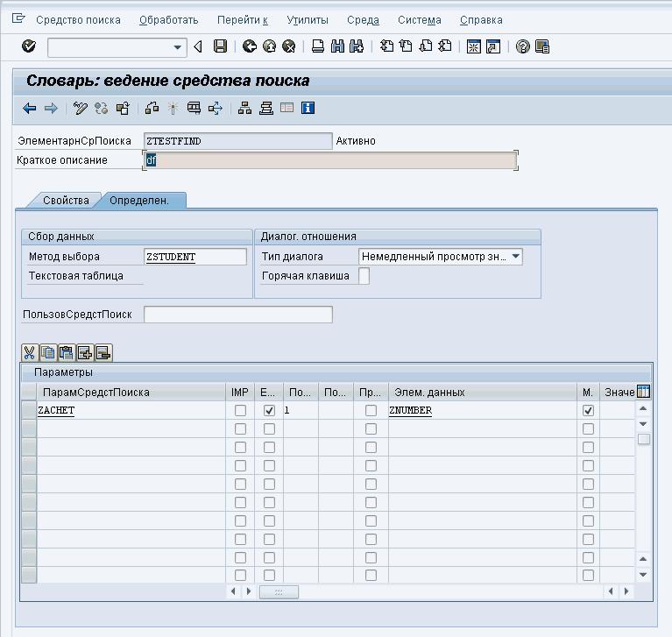672x637 pixels.
Task: Click the Next Page icon
Action: pyautogui.click(x=426, y=46)
